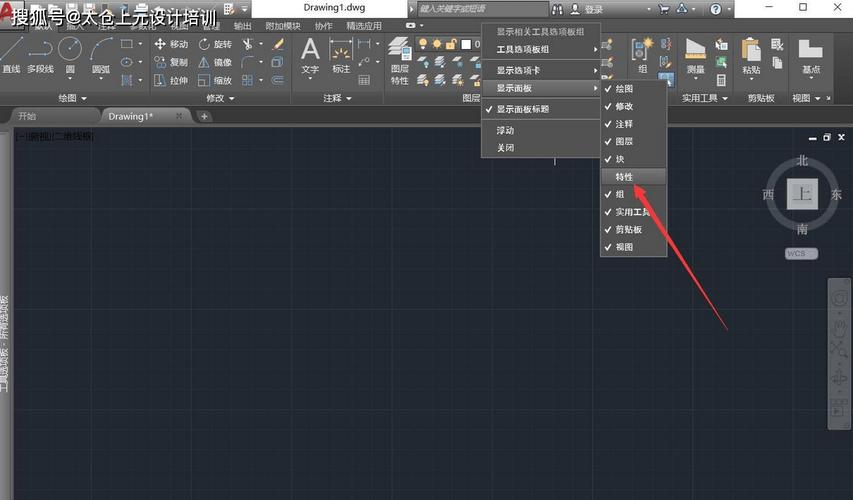Viewport: 853px width, 500px height.
Task: Uncheck 绘图 in the panel list
Action: pos(623,89)
